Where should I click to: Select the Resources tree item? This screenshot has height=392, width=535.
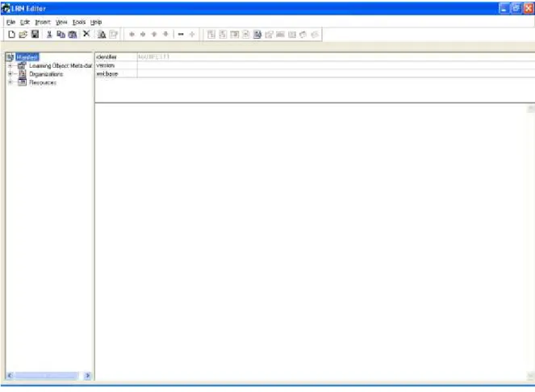click(x=43, y=82)
